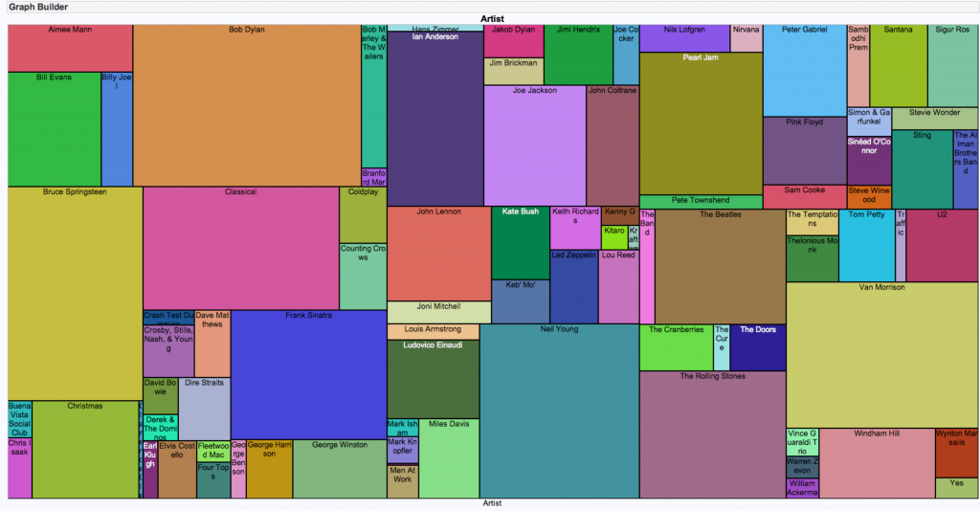Select the Sting tile
This screenshot has height=511, width=980.
point(922,169)
